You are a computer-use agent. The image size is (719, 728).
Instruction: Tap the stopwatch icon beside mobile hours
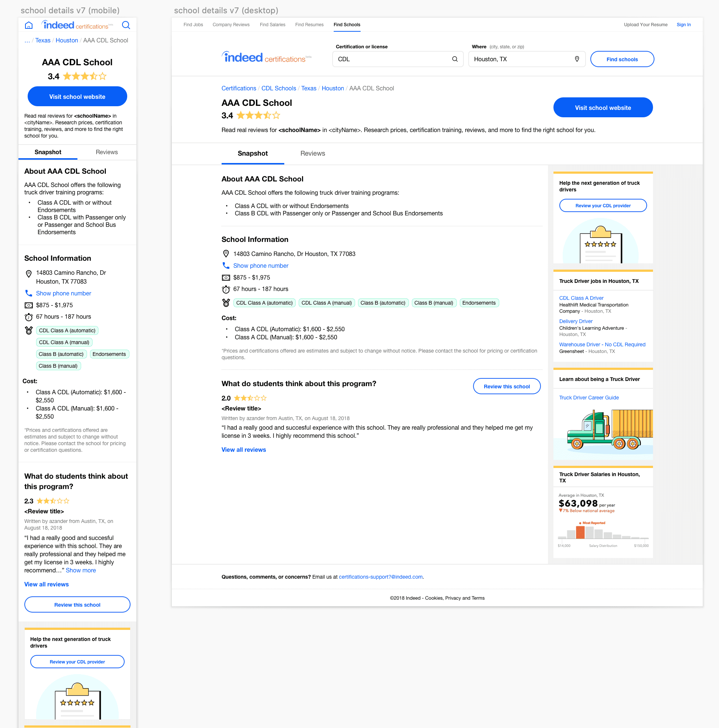tap(28, 316)
